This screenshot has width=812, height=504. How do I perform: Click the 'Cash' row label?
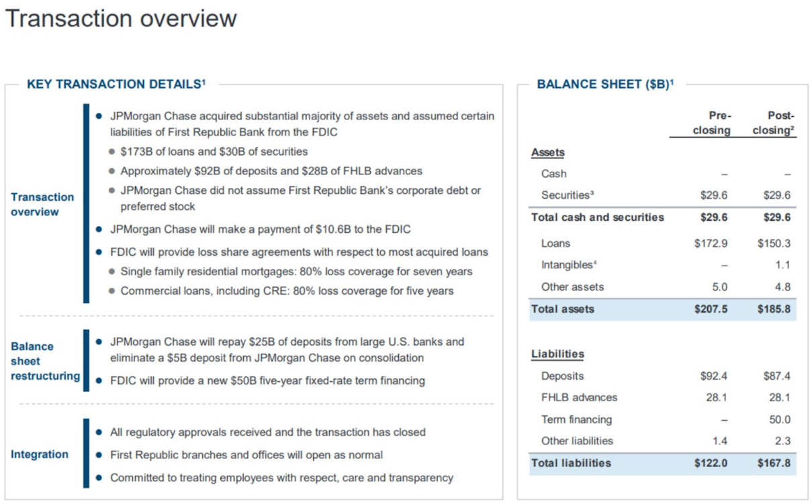coord(553,174)
